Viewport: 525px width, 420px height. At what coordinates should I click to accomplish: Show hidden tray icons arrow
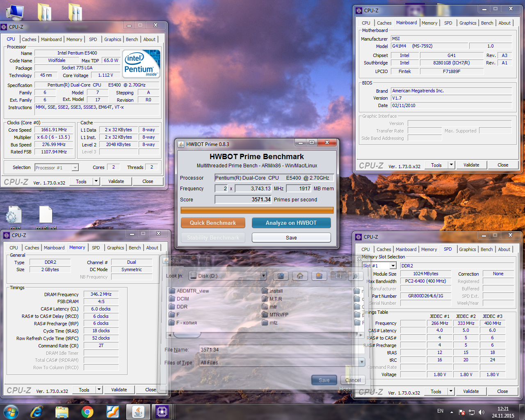452,412
